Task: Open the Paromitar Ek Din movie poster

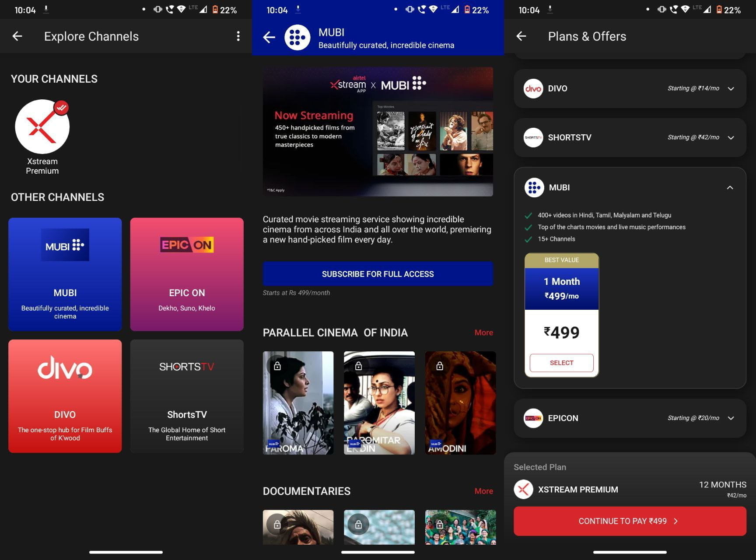Action: (379, 403)
